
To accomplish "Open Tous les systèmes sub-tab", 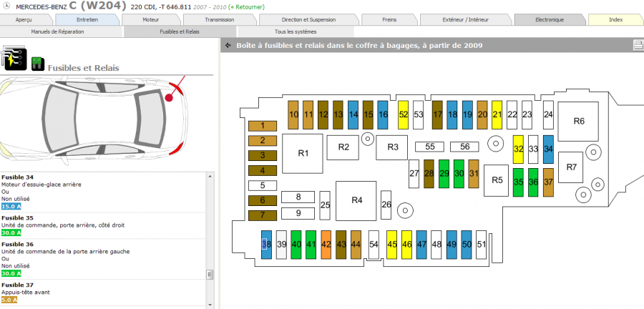I will 296,31.
